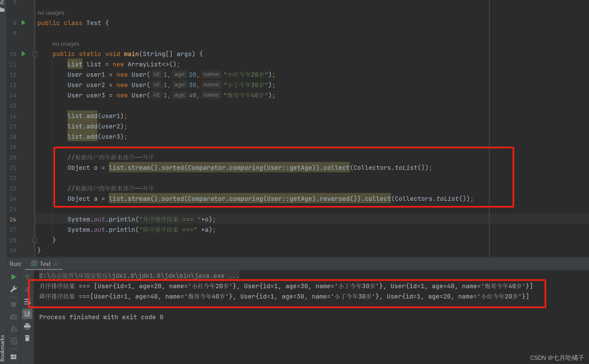
Task: Click the comment on line 23
Action: (x=111, y=188)
